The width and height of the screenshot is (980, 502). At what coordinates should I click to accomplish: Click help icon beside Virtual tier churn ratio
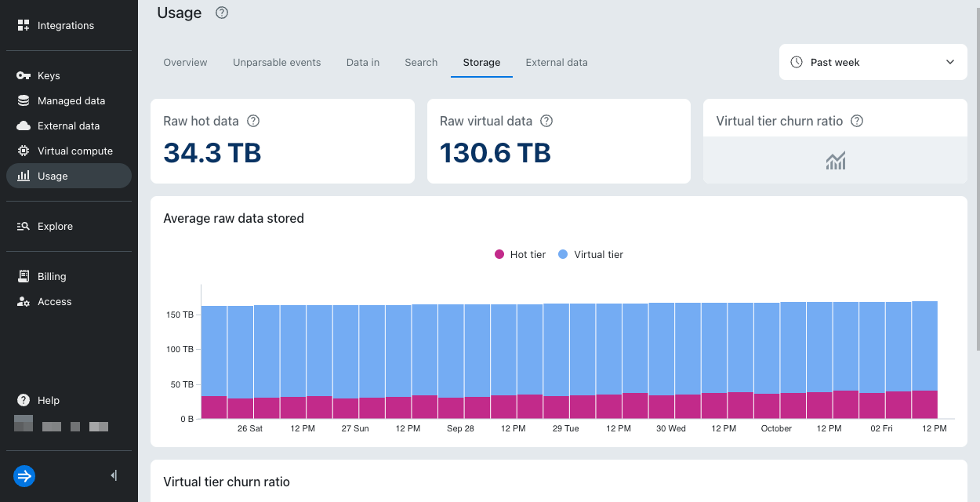(857, 121)
